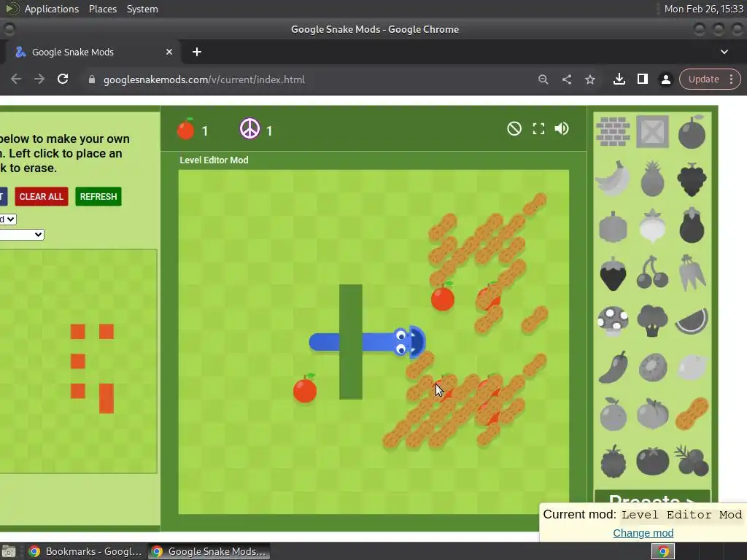747x560 pixels.
Task: Choose the banana fruit in palette
Action: [x=613, y=179]
